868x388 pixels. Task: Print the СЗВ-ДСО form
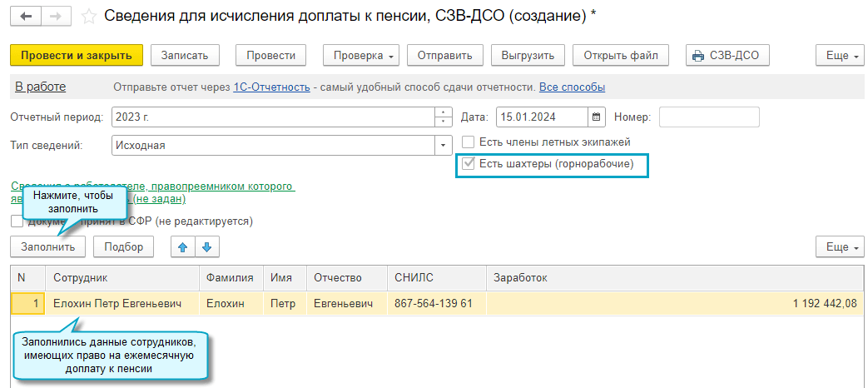[727, 55]
